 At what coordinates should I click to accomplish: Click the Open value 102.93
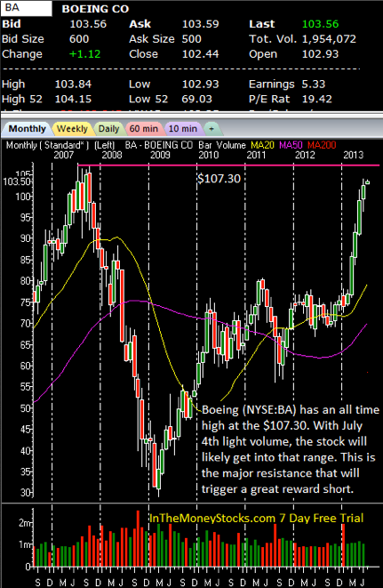click(x=321, y=54)
